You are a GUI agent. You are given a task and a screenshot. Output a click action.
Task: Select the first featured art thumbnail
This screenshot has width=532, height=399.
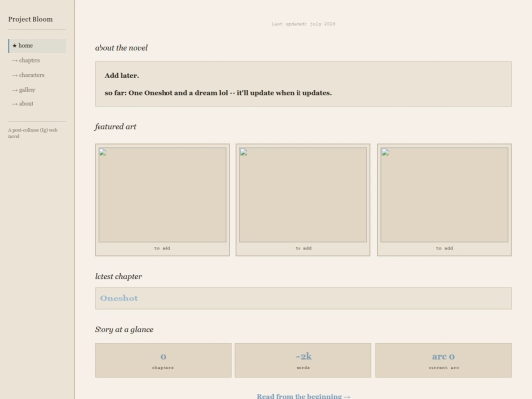click(162, 195)
